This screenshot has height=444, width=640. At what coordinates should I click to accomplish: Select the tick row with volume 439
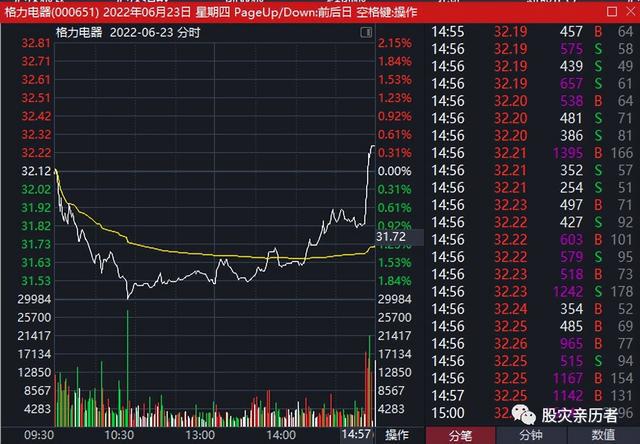click(532, 66)
